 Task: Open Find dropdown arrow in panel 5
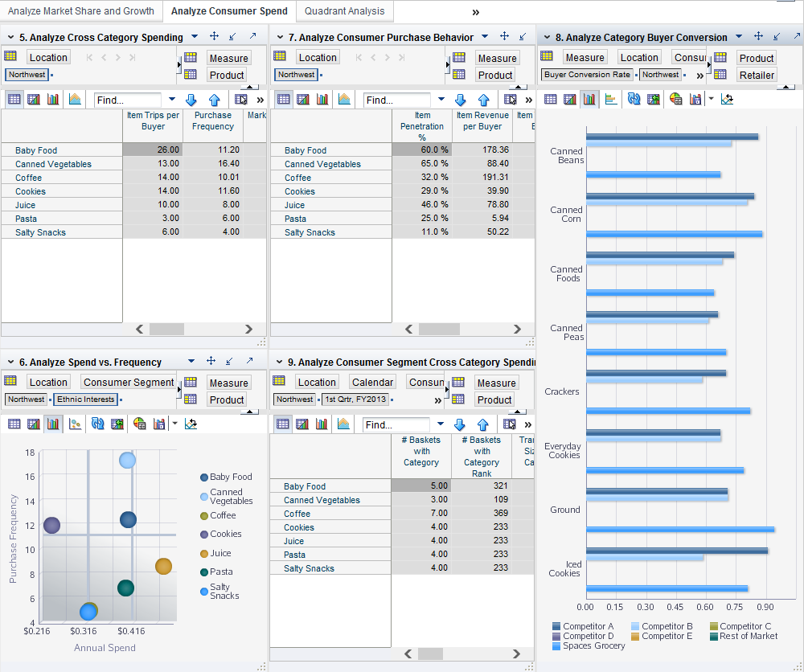point(172,99)
